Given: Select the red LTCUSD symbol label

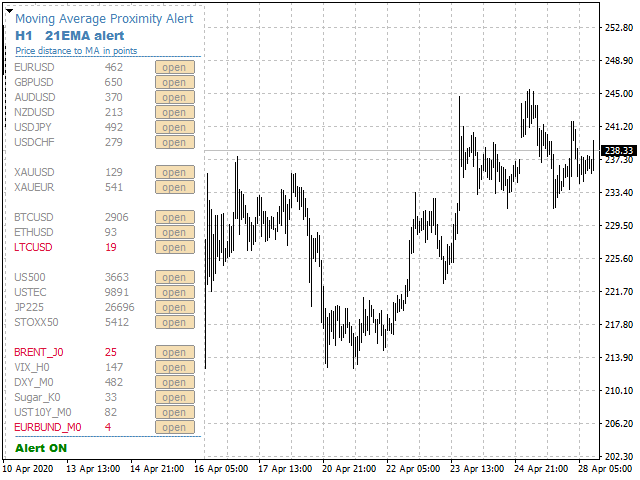Looking at the screenshot, I should pyautogui.click(x=33, y=247).
